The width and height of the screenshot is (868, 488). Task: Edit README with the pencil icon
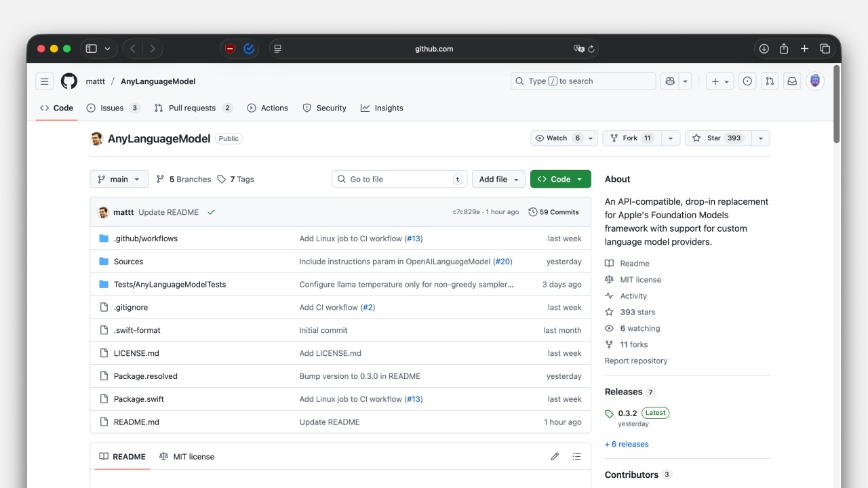(555, 457)
